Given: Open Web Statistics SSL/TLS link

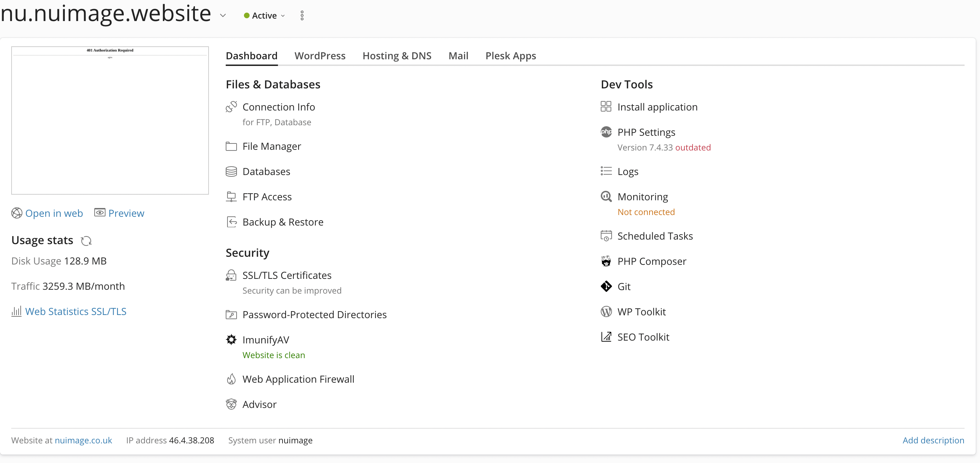Looking at the screenshot, I should coord(75,311).
